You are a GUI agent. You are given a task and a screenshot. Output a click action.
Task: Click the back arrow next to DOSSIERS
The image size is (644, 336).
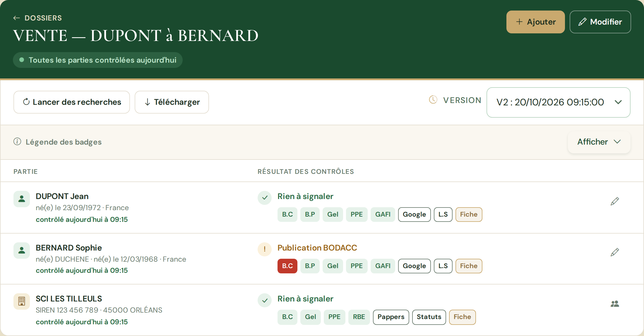pos(17,18)
